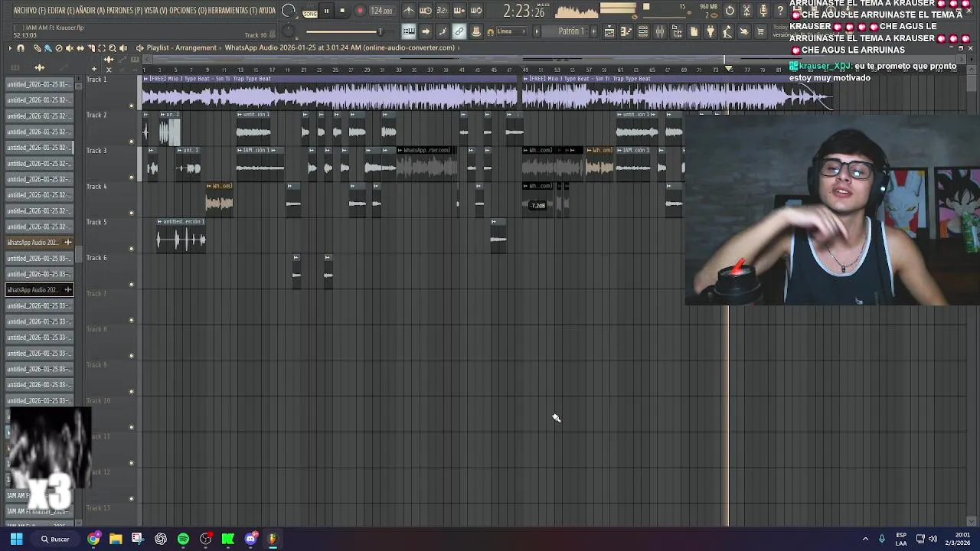Open playlist options menu arrow
This screenshot has width=980, height=551.
[x=10, y=48]
